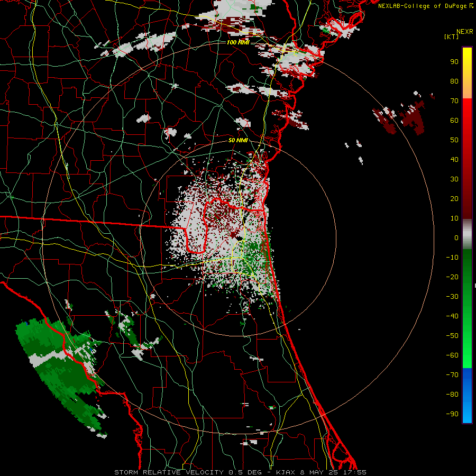The width and height of the screenshot is (476, 476).
Task: Click the -50 scale label
Action: tap(452, 336)
